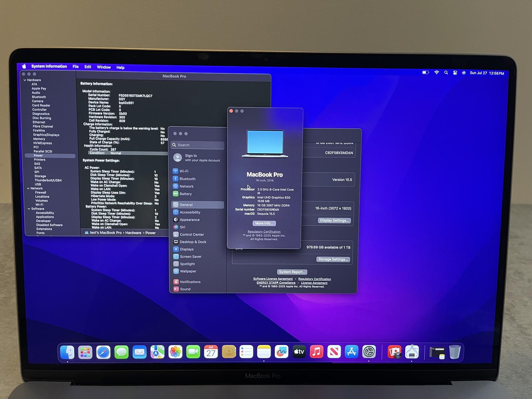Open Screen Saver settings
Screen dimensions: 532x399
(x=198, y=257)
